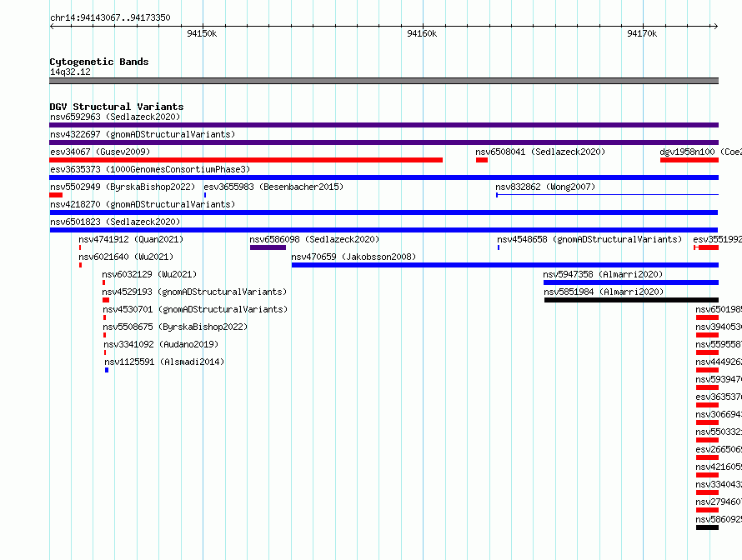742x560 pixels.
Task: Open the esv3551992 variant label
Action: pos(717,239)
